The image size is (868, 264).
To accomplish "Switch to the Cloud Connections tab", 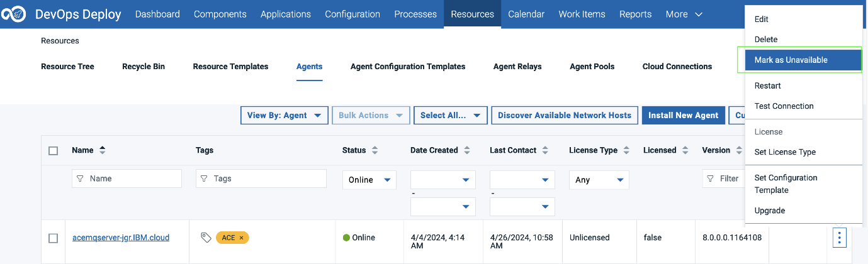I will coord(677,67).
